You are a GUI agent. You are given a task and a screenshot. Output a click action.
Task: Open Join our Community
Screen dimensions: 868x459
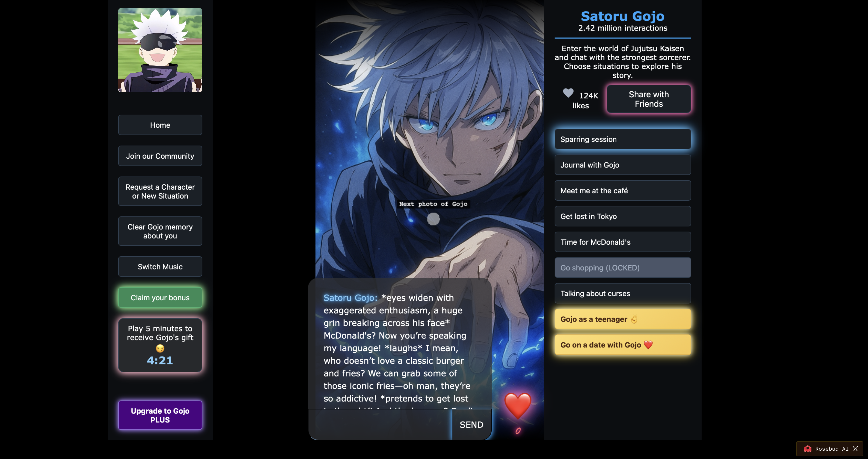tap(160, 156)
